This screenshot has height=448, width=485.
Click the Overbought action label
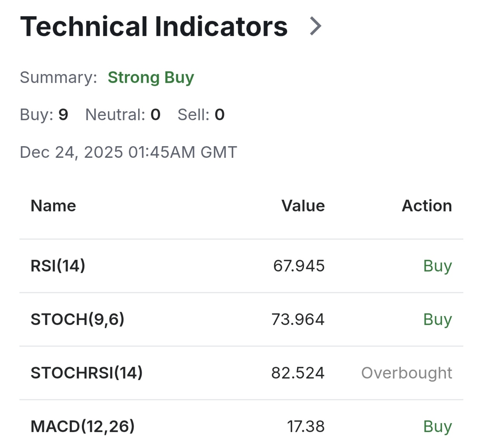point(407,373)
